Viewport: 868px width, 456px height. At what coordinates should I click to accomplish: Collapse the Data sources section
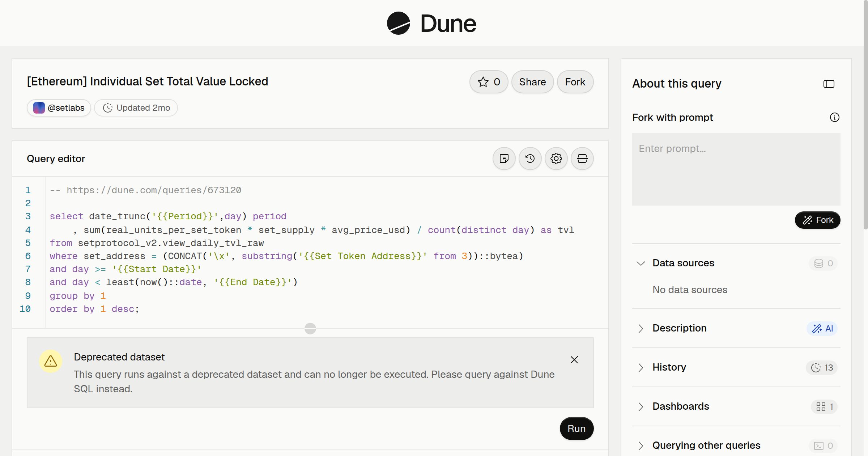[x=641, y=263]
